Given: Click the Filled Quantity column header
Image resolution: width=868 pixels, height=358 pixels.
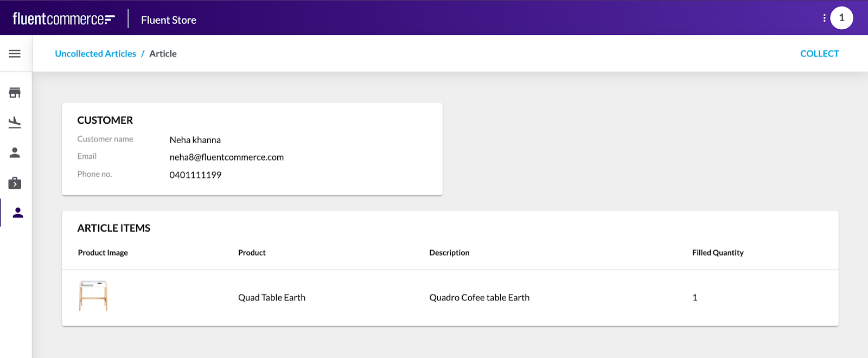Looking at the screenshot, I should point(717,253).
